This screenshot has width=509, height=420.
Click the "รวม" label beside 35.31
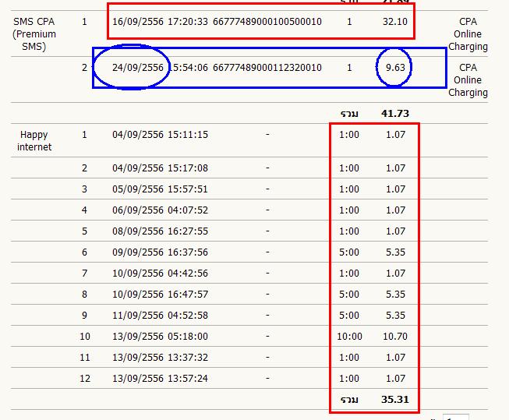click(x=349, y=400)
